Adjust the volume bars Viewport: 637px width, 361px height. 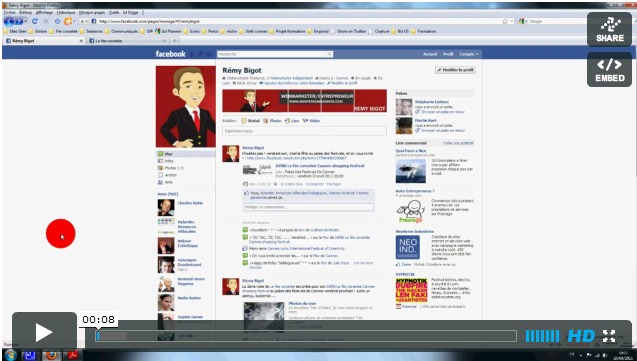[x=542, y=336]
